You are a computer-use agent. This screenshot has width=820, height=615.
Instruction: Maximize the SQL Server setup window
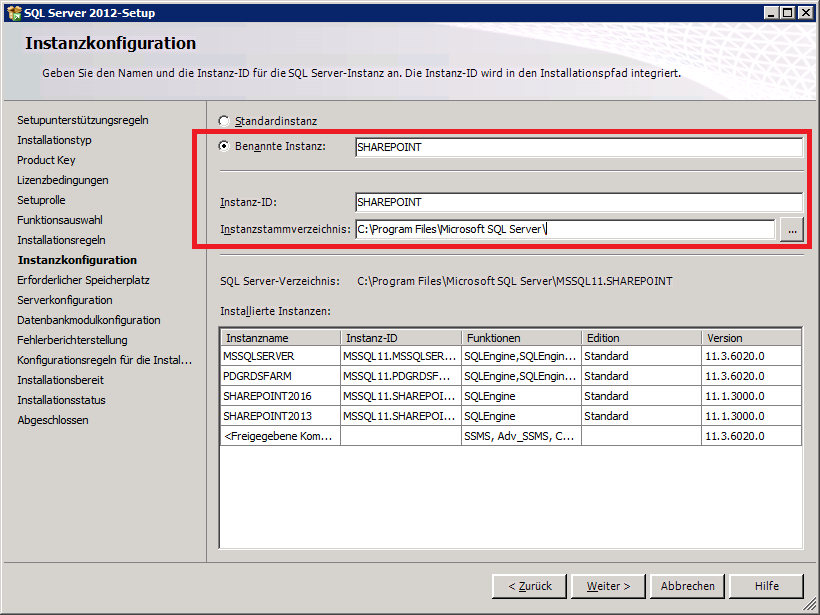pos(786,12)
